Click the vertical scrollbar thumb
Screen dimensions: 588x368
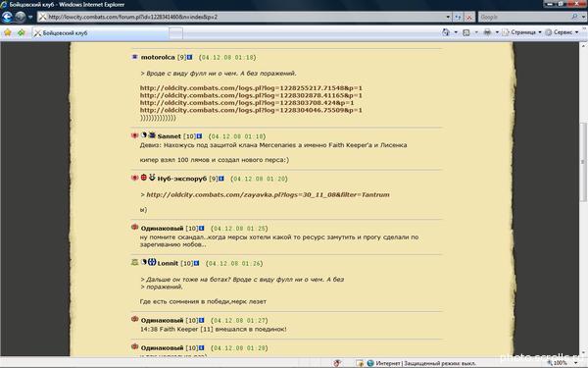click(583, 162)
